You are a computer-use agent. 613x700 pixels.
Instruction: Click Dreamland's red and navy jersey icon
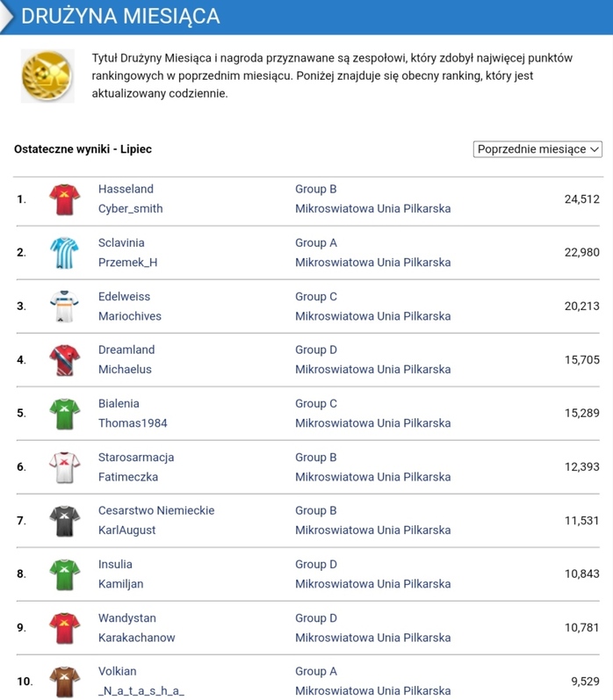(x=64, y=360)
